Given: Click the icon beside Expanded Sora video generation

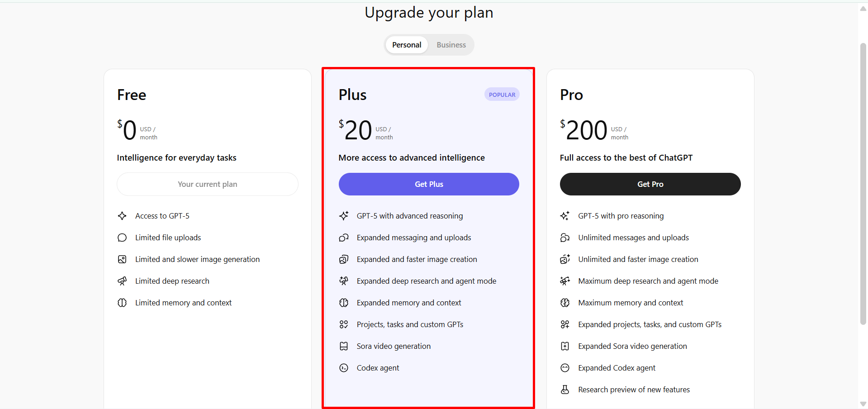Looking at the screenshot, I should pyautogui.click(x=565, y=346).
